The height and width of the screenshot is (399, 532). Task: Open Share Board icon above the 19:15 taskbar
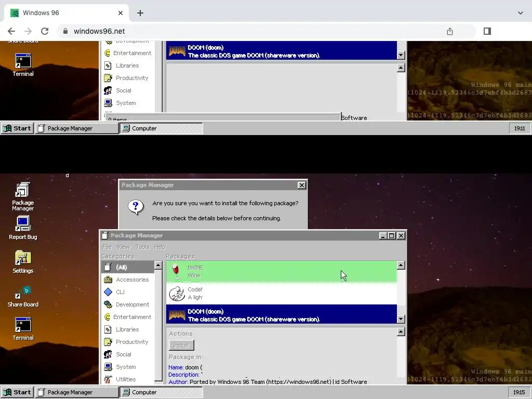click(x=23, y=297)
